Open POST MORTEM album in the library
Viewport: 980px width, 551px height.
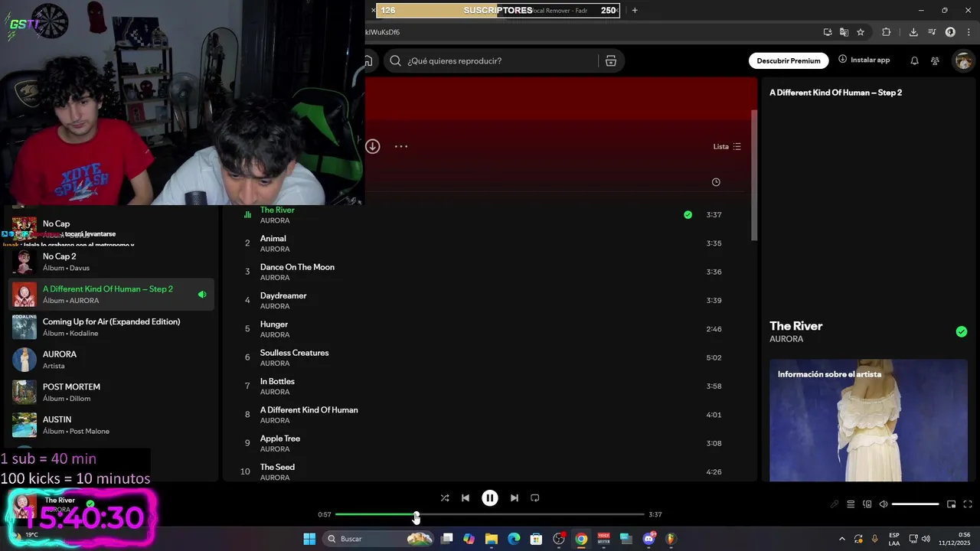pyautogui.click(x=111, y=392)
